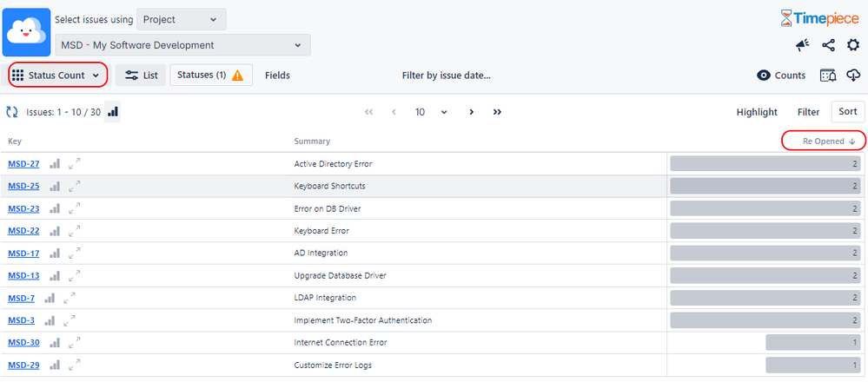Viewport: 868px width, 382px height.
Task: Expand row MSD-27 with its arrows icon
Action: coord(75,163)
